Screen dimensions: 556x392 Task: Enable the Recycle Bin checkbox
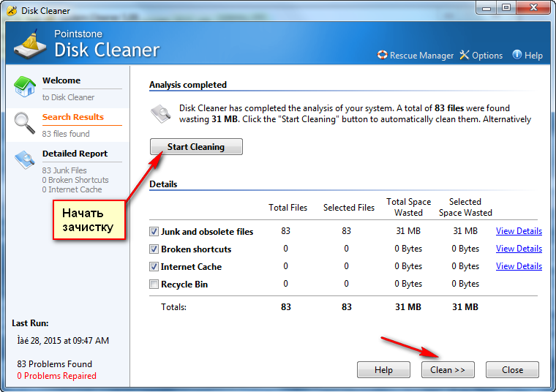pyautogui.click(x=154, y=284)
